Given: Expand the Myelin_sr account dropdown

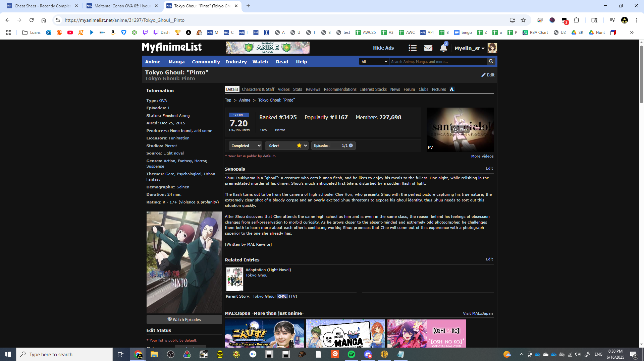Looking at the screenshot, I should [x=470, y=48].
